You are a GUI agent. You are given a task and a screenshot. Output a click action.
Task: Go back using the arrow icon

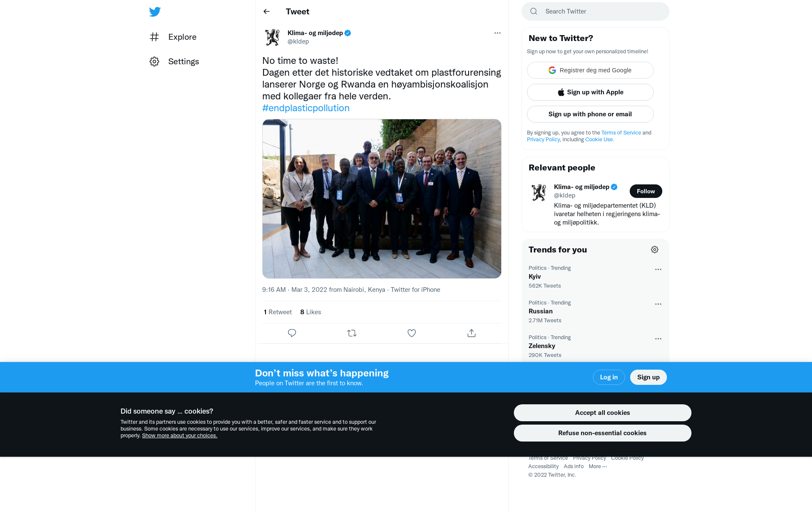click(x=266, y=11)
